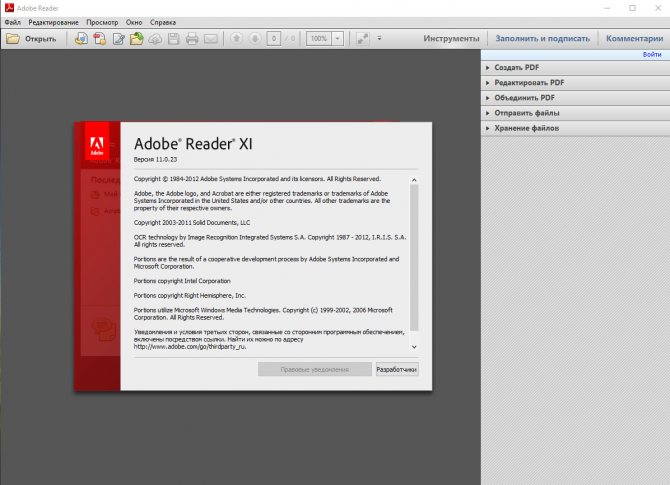Click the convert file to PDF icon

(x=81, y=39)
